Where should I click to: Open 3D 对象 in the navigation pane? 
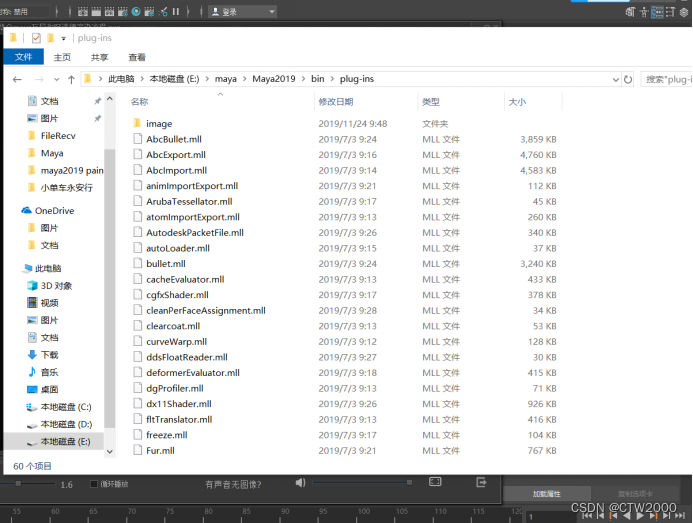point(57,286)
